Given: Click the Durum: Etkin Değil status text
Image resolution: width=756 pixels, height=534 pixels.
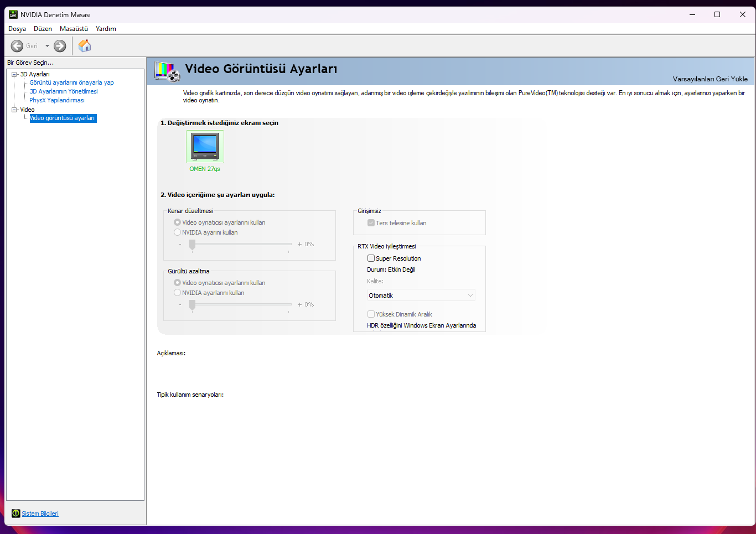Looking at the screenshot, I should click(x=391, y=269).
